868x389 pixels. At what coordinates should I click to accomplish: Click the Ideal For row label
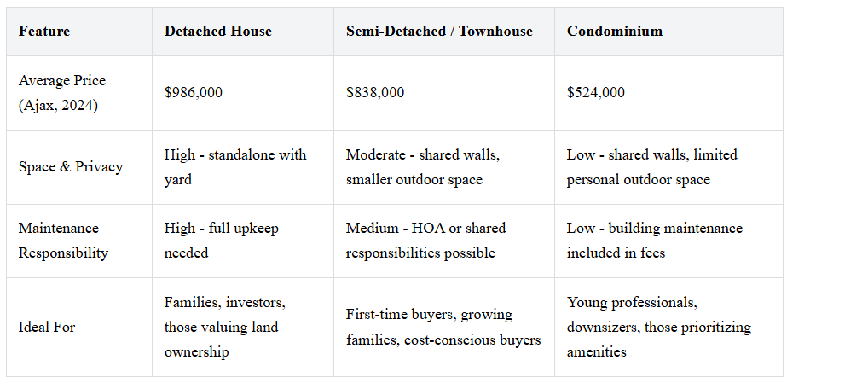[47, 327]
